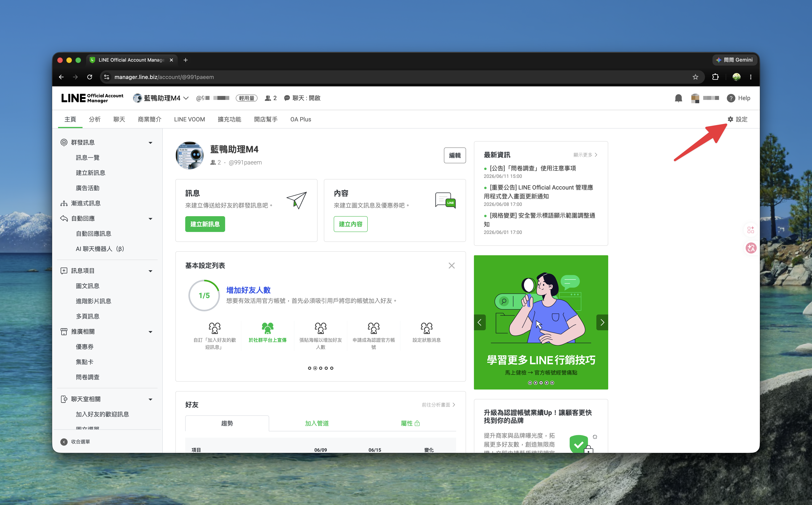Open the Chrome three-dot menu

[x=751, y=77]
